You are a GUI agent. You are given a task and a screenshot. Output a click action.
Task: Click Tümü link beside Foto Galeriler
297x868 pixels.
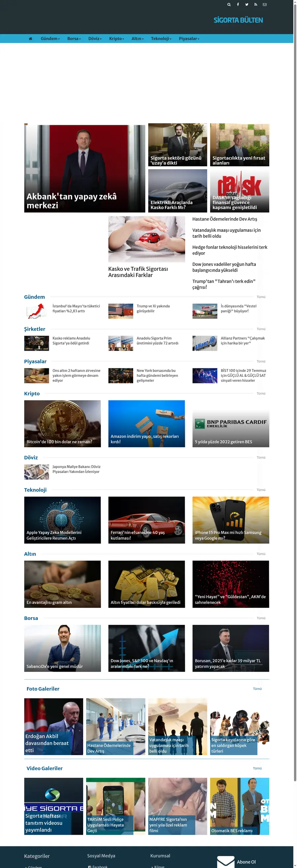click(257, 689)
